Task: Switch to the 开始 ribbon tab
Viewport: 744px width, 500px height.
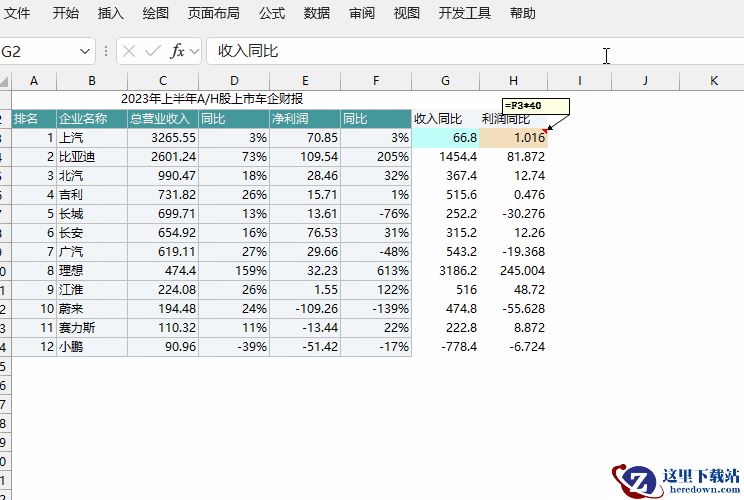Action: [65, 13]
